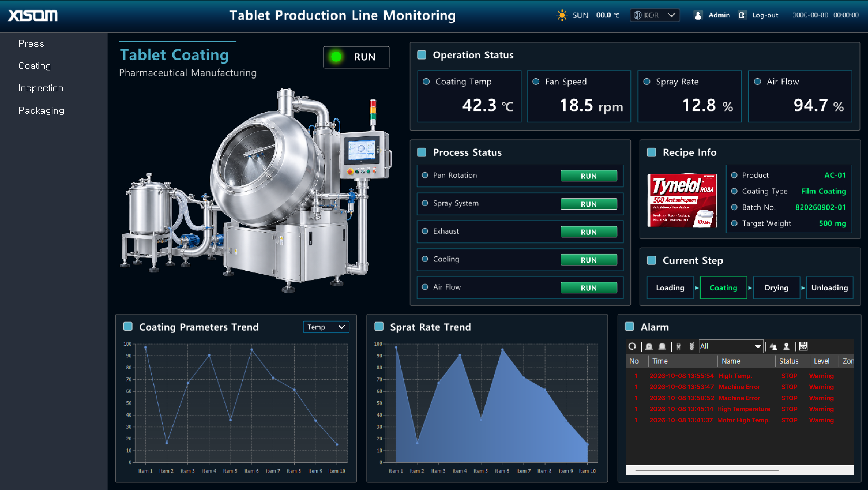Select the Loading step

click(670, 288)
